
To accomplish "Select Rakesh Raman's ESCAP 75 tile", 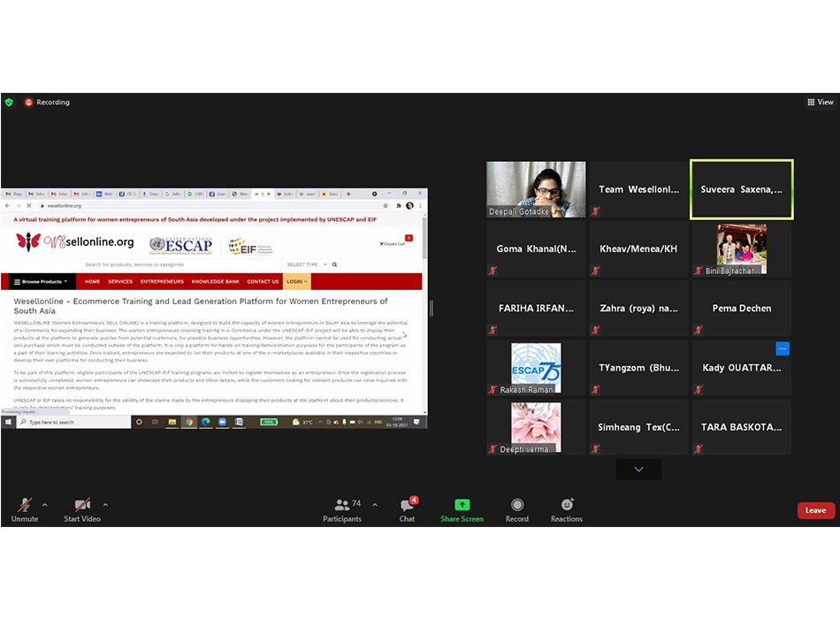I will click(536, 368).
